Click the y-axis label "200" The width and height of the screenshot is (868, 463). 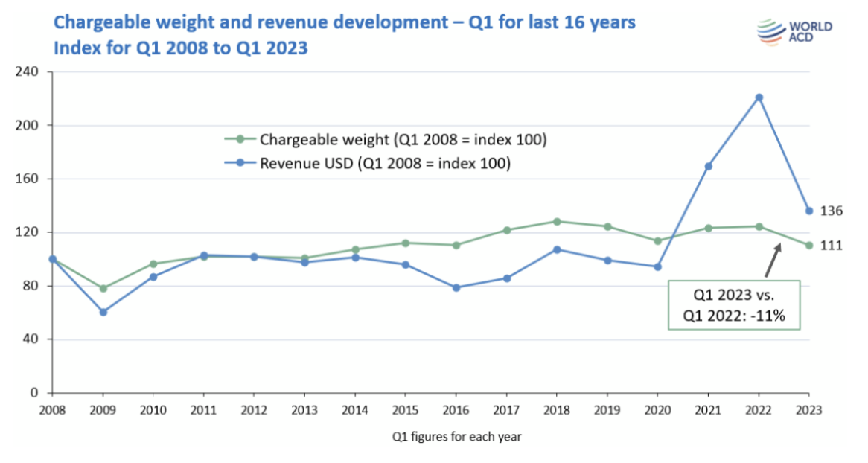click(28, 125)
